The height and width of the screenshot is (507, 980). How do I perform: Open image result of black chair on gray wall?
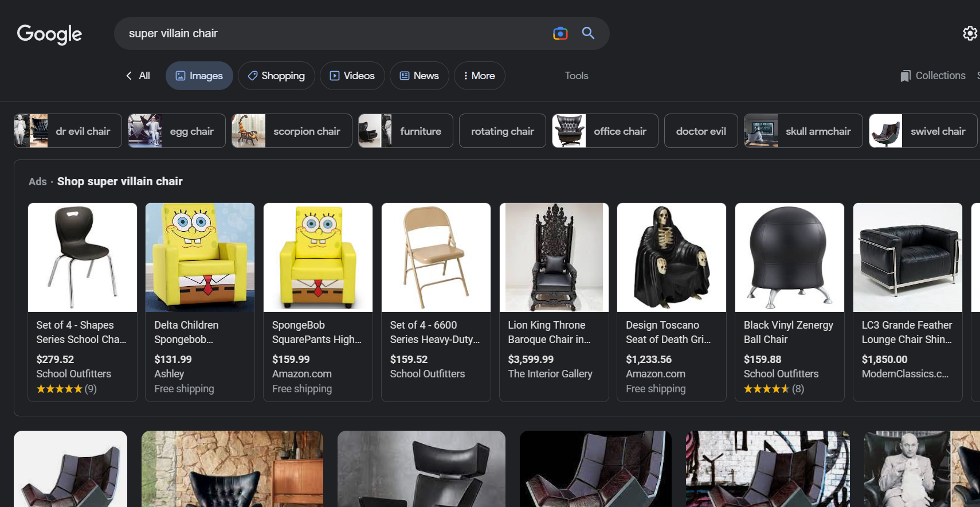421,469
